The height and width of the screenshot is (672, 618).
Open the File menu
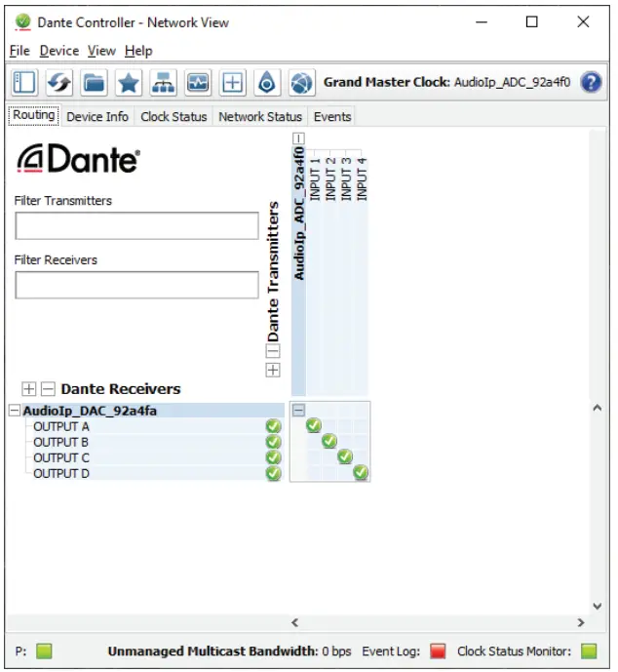tap(19, 51)
